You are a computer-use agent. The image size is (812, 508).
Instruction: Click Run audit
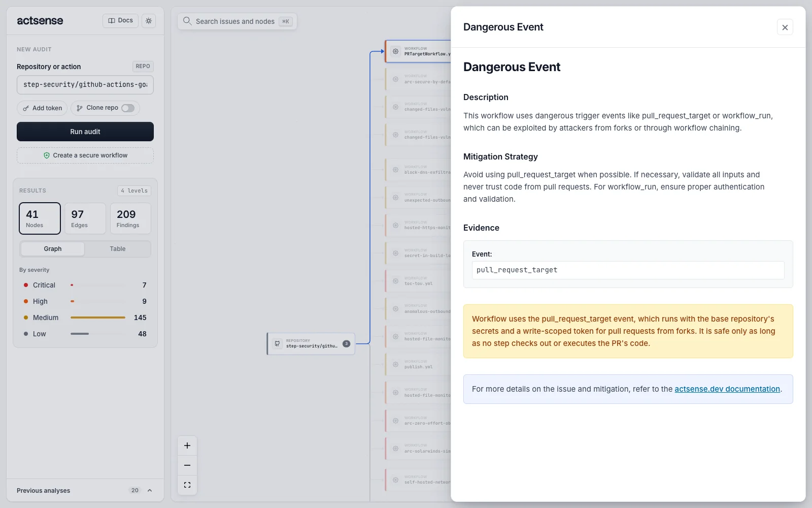coord(85,132)
